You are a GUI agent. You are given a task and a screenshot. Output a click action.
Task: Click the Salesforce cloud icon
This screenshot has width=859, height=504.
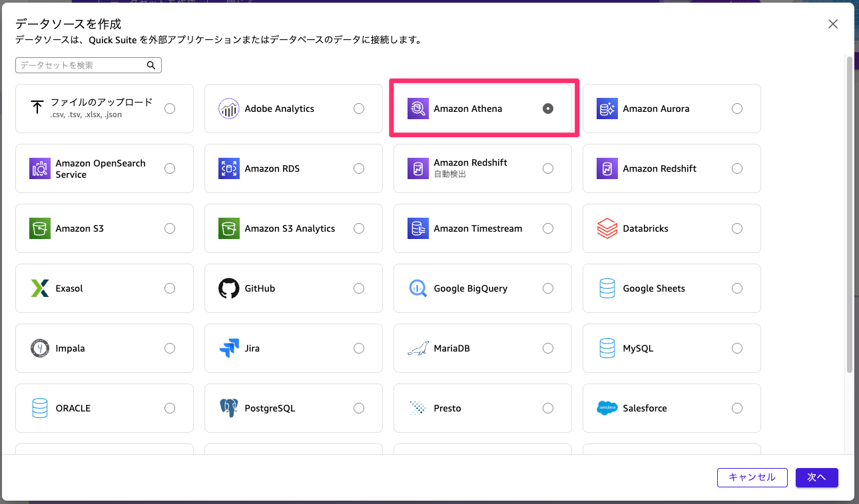coord(607,408)
